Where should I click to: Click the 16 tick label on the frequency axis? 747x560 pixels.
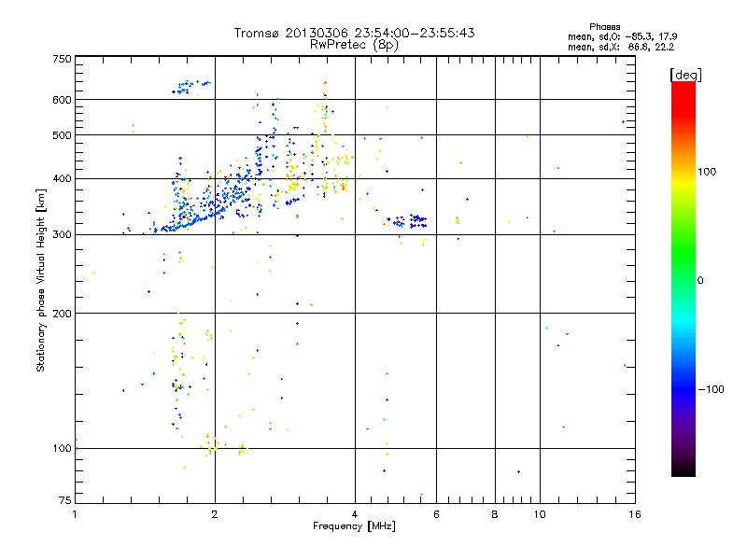coord(635,514)
